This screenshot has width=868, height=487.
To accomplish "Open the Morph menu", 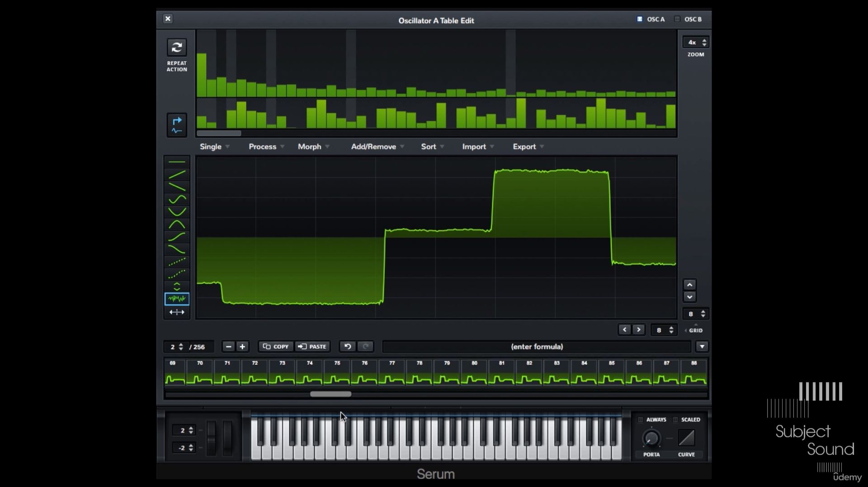I will click(x=314, y=146).
